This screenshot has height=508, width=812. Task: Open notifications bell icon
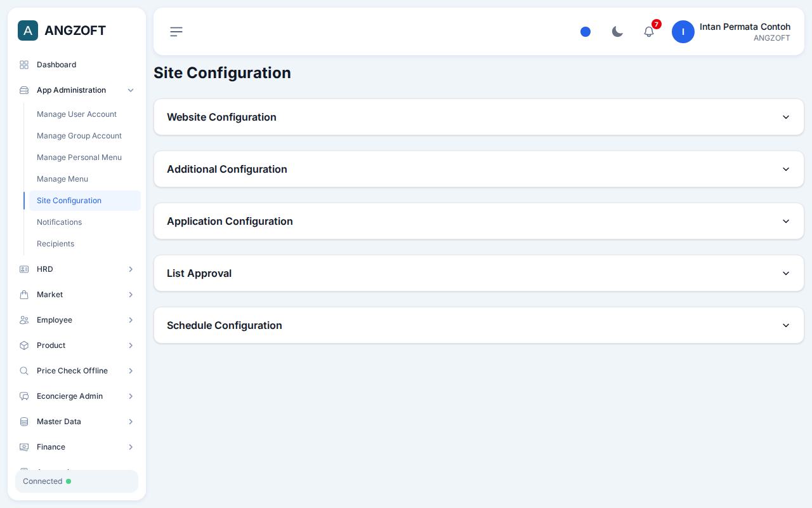coord(649,32)
